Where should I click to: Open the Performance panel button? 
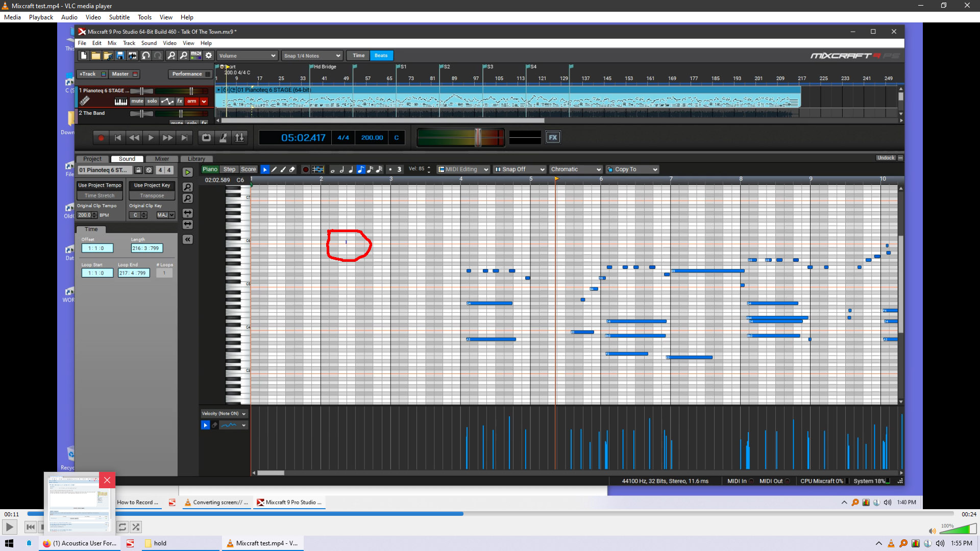coord(190,74)
